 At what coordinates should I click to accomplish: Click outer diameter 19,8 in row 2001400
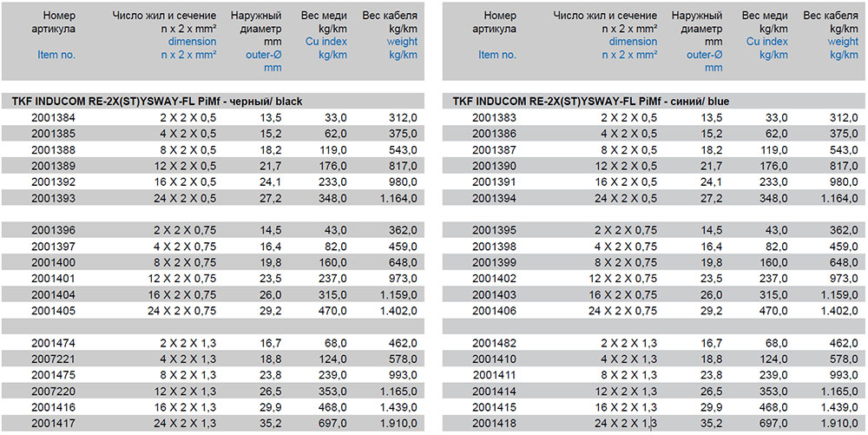point(270,262)
